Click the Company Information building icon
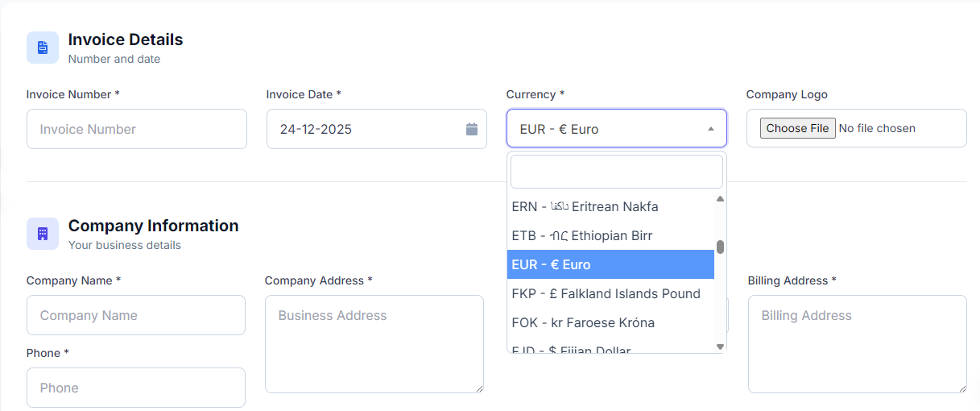980x411 pixels. pos(43,234)
